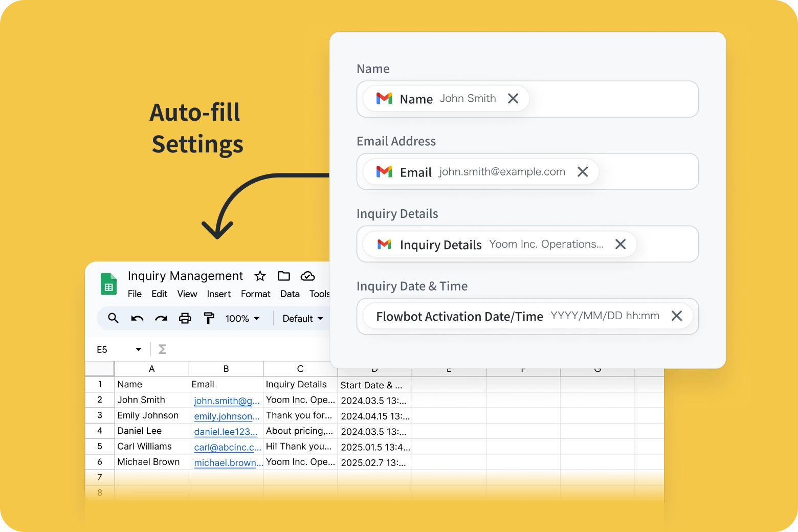Screen dimensions: 798x532
Task: Open the emily.johnson email link
Action: click(227, 416)
